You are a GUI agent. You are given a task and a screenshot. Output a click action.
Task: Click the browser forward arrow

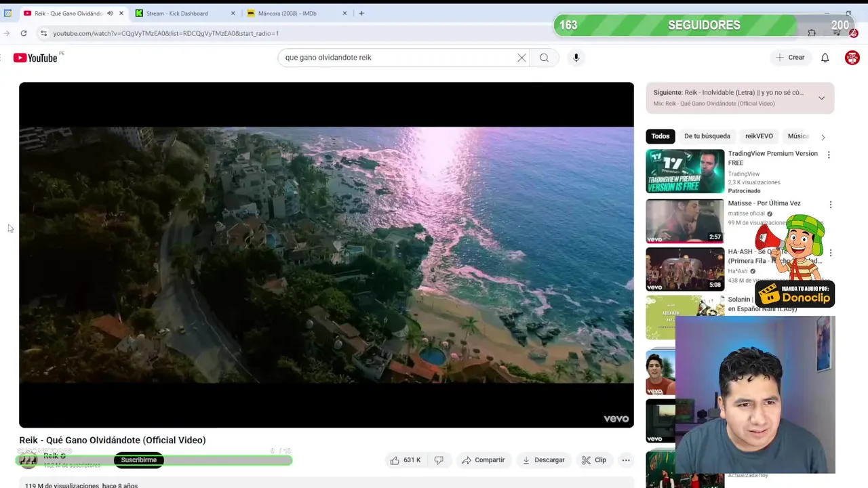tap(7, 33)
